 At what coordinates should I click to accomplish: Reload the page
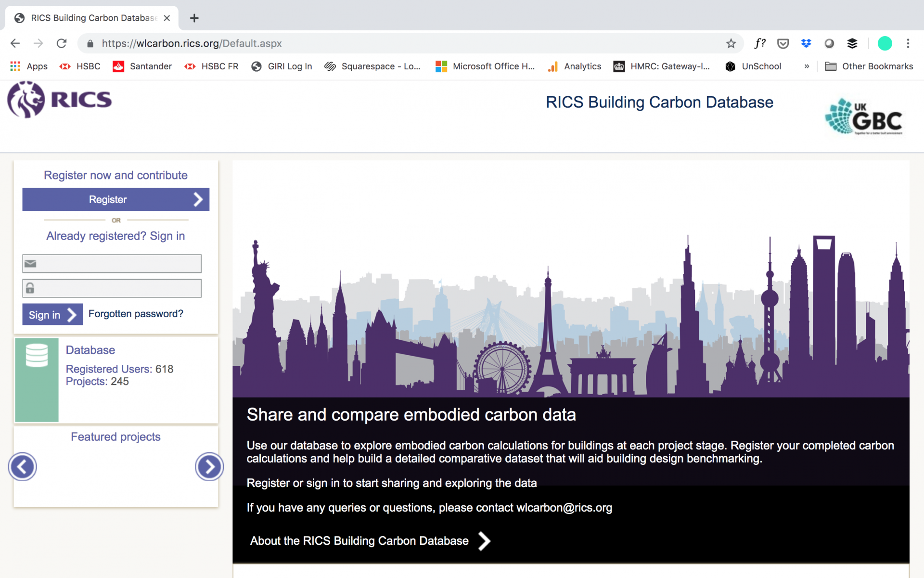click(x=62, y=43)
